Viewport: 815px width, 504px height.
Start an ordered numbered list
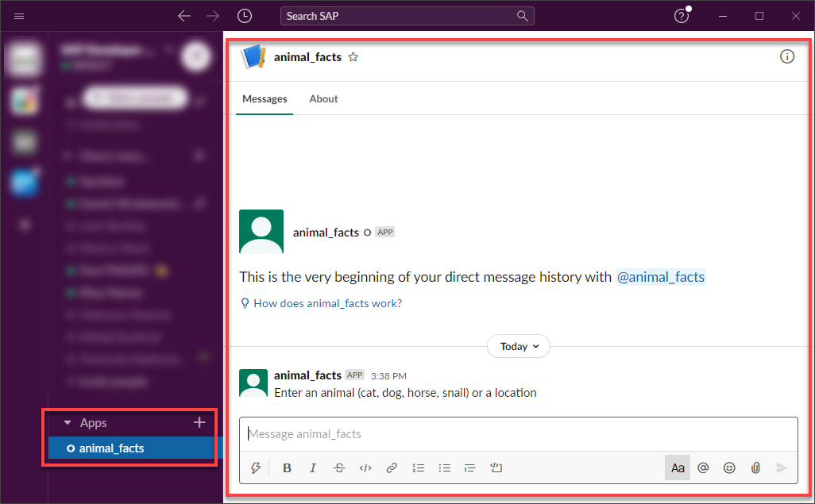coord(418,467)
